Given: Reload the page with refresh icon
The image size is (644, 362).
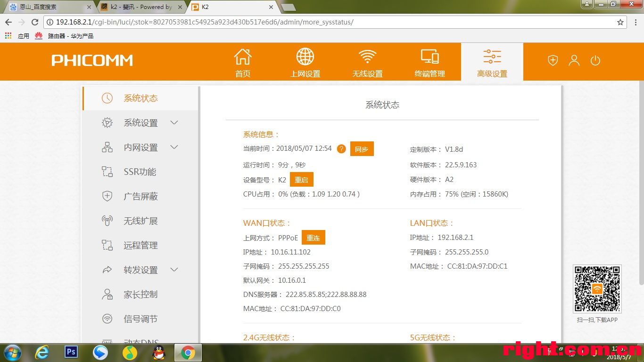Looking at the screenshot, I should 34,22.
